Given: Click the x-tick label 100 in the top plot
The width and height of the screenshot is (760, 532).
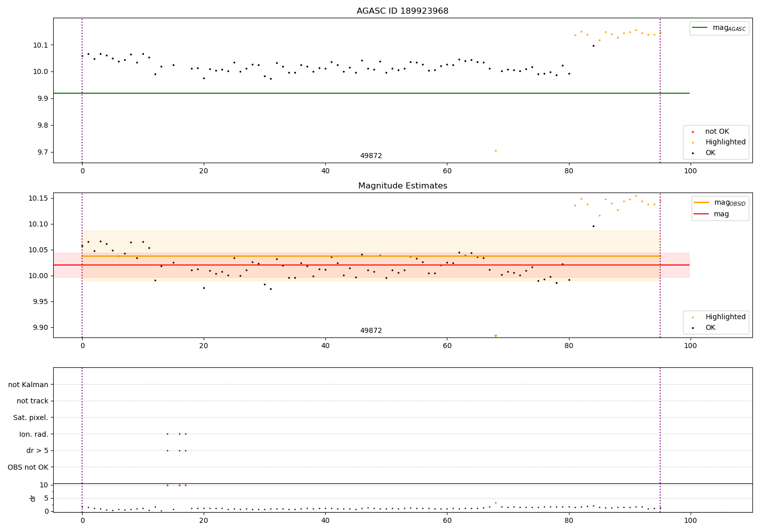Looking at the screenshot, I should click(690, 171).
